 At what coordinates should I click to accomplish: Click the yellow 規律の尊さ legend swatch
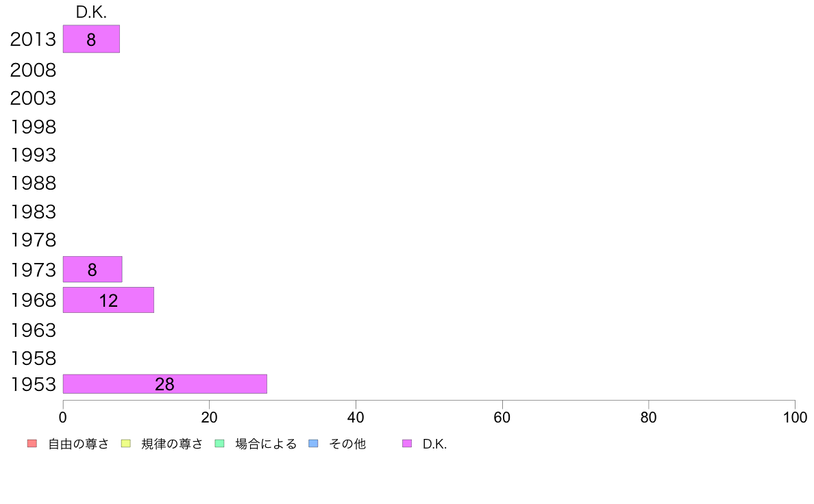(x=125, y=444)
